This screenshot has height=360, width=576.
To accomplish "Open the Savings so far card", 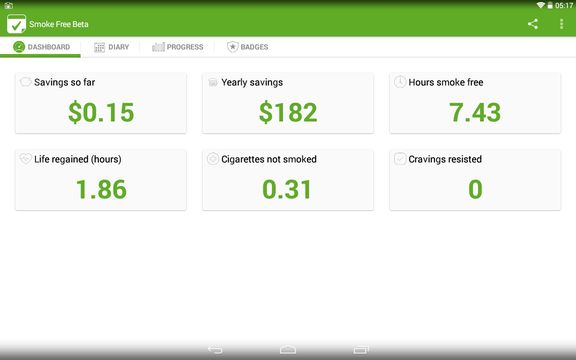I will [x=101, y=103].
